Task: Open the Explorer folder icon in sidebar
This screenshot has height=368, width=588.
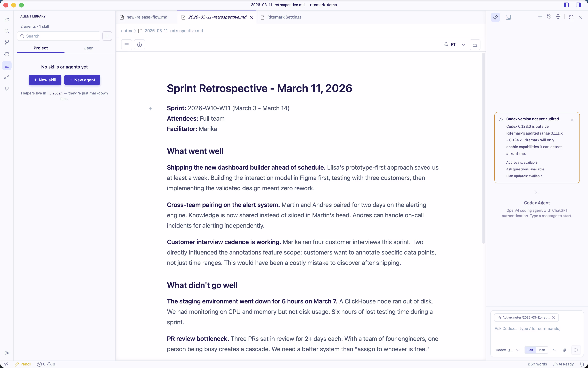Action: (7, 20)
